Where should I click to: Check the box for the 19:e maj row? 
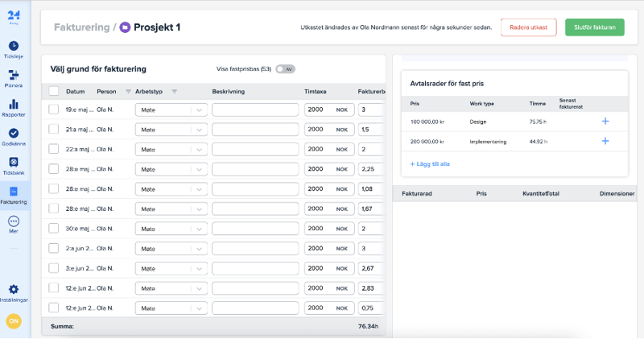[x=53, y=110]
